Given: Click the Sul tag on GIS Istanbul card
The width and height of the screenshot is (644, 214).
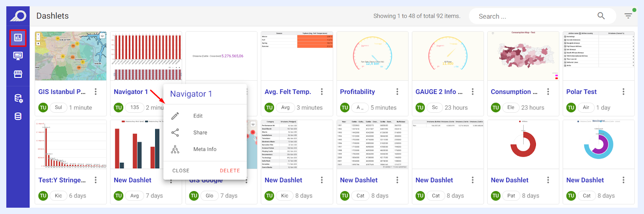Looking at the screenshot, I should point(58,107).
